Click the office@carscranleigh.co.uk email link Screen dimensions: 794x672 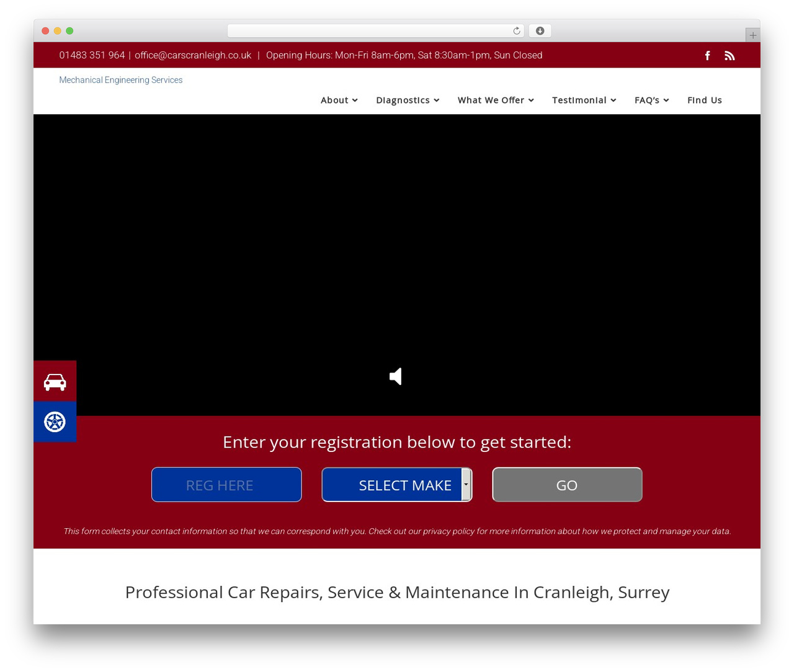(x=193, y=55)
